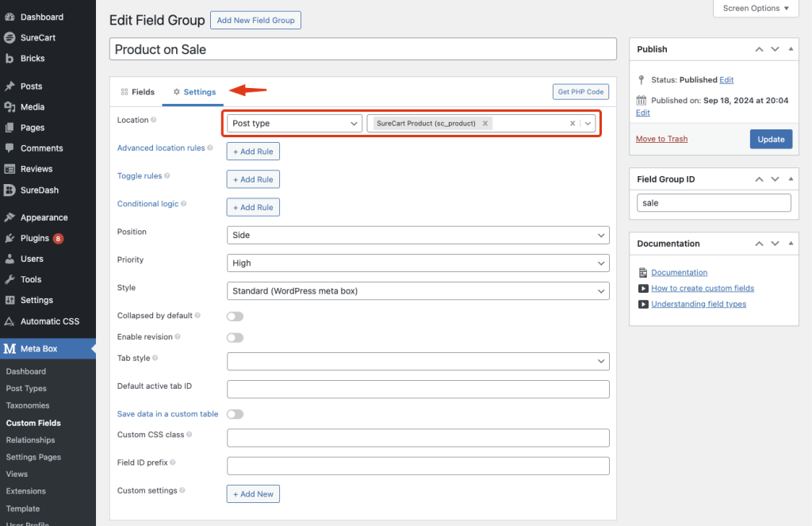
Task: Open the Tab style dropdown
Action: [x=418, y=361]
